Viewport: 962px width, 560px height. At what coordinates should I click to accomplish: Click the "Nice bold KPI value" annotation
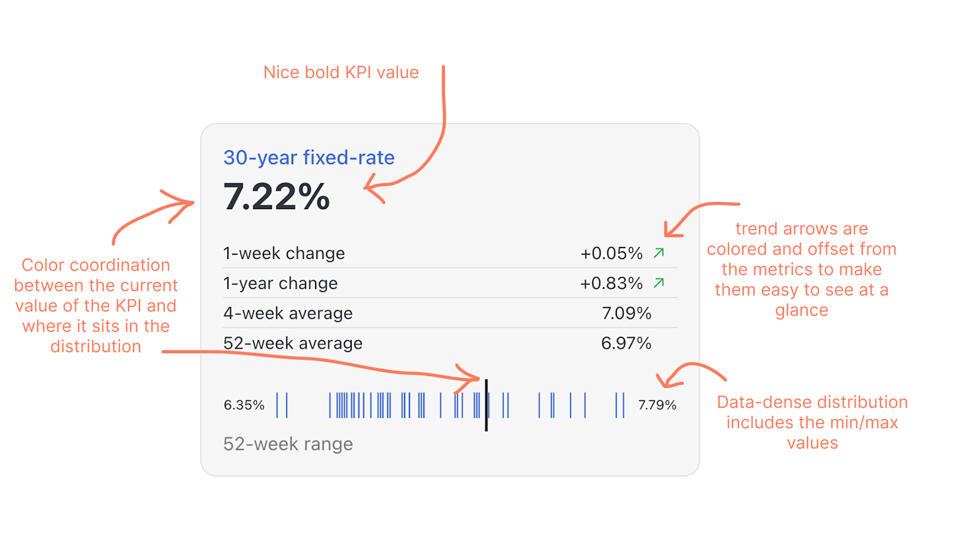point(341,73)
